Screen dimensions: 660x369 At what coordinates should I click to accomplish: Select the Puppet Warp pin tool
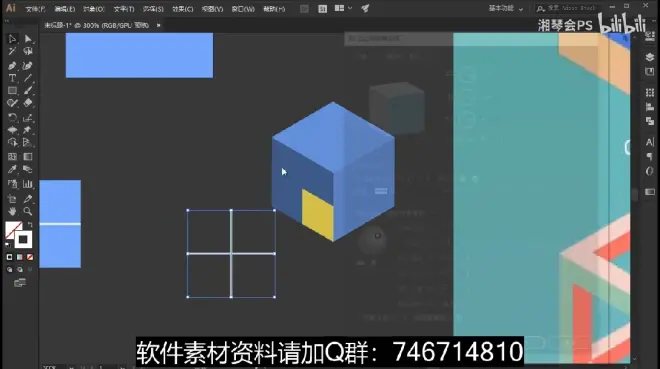(x=28, y=130)
